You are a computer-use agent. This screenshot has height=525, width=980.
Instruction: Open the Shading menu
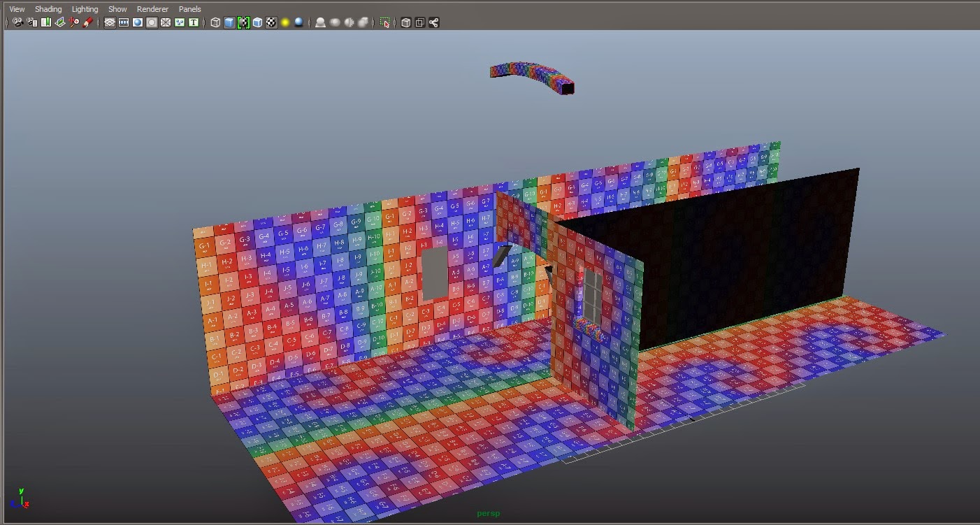point(48,9)
